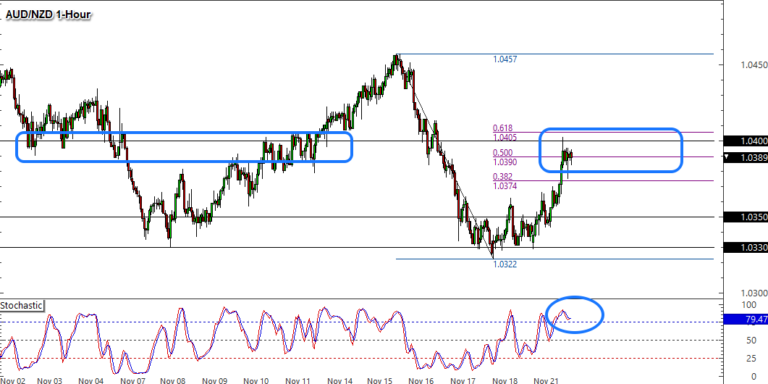Click the 1.0390 Fibonacci price label
The width and height of the screenshot is (768, 384).
click(505, 162)
